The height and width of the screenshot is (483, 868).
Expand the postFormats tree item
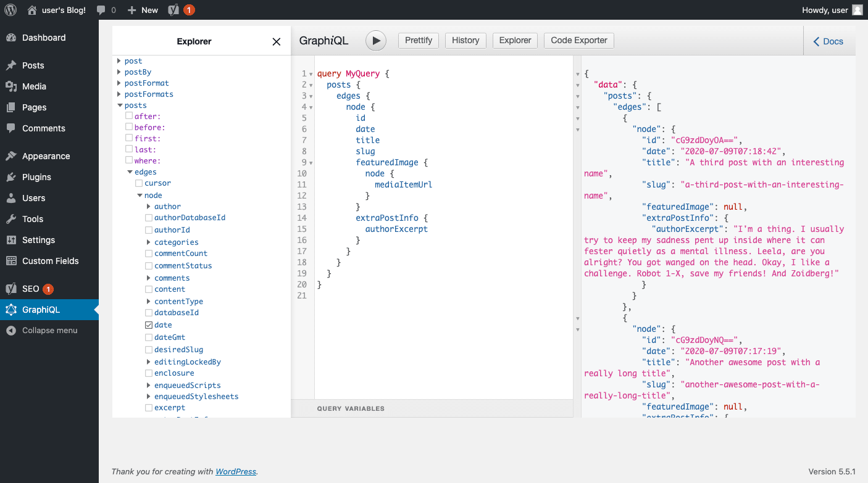(x=118, y=94)
